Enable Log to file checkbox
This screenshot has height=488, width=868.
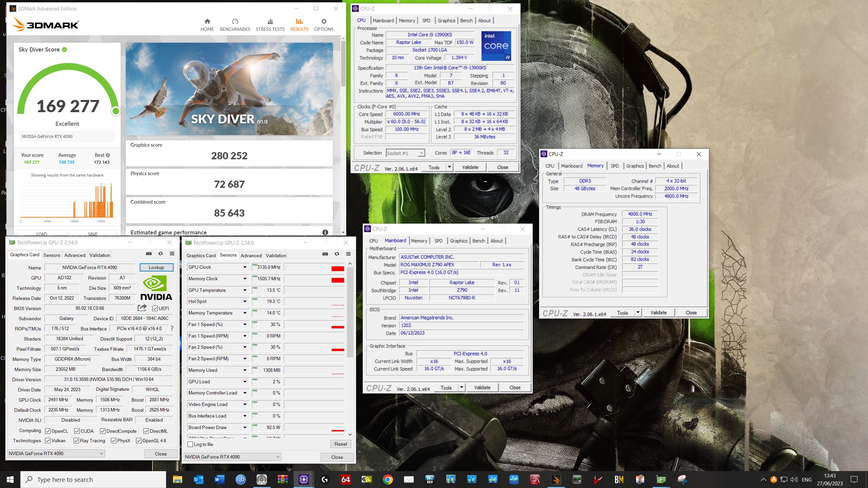point(190,444)
